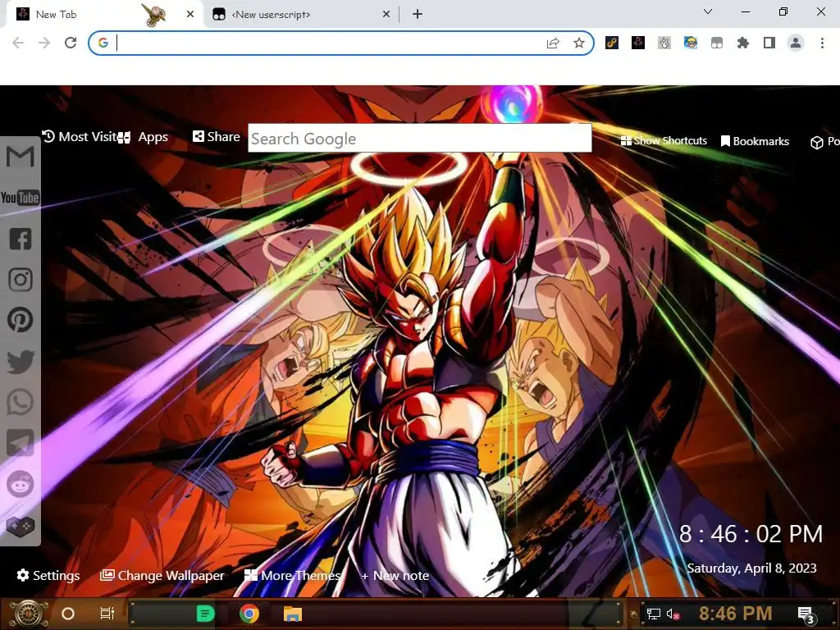Click the hand cursor extension icon

pos(664,43)
